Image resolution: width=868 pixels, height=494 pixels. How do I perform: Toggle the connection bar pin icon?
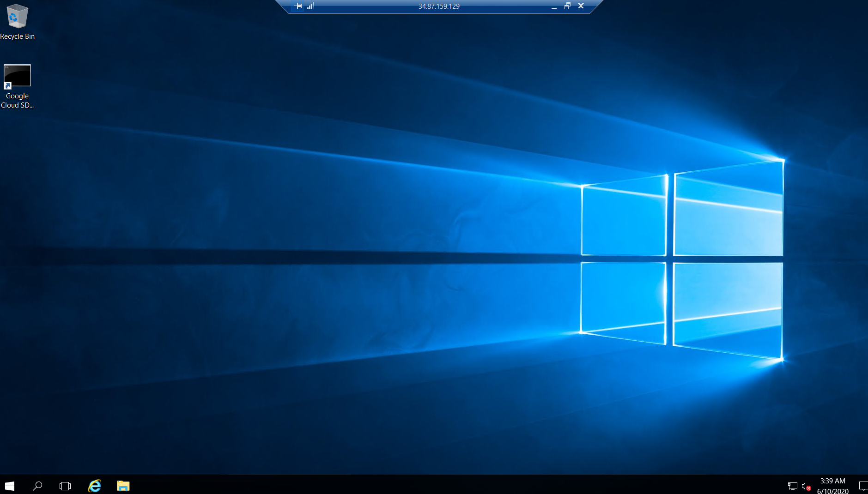(298, 6)
